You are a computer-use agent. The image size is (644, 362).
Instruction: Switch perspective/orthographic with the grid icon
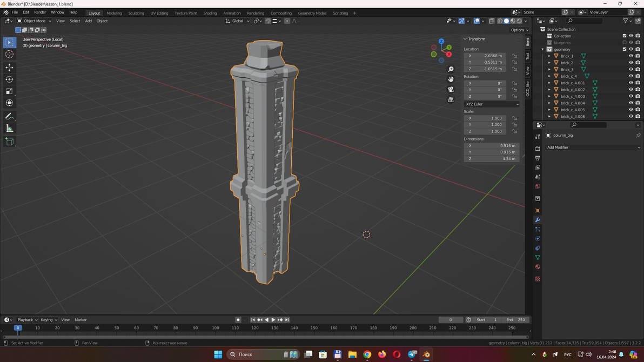click(x=451, y=99)
